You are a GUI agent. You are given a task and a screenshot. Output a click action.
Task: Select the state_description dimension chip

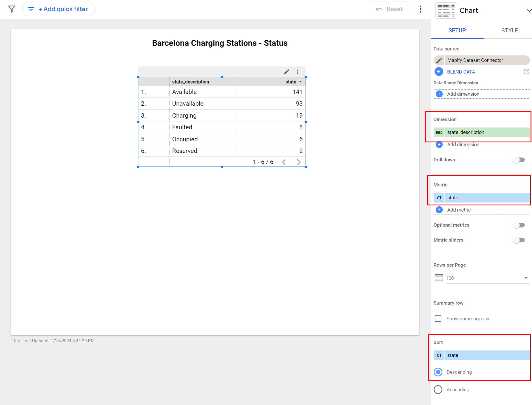point(482,132)
